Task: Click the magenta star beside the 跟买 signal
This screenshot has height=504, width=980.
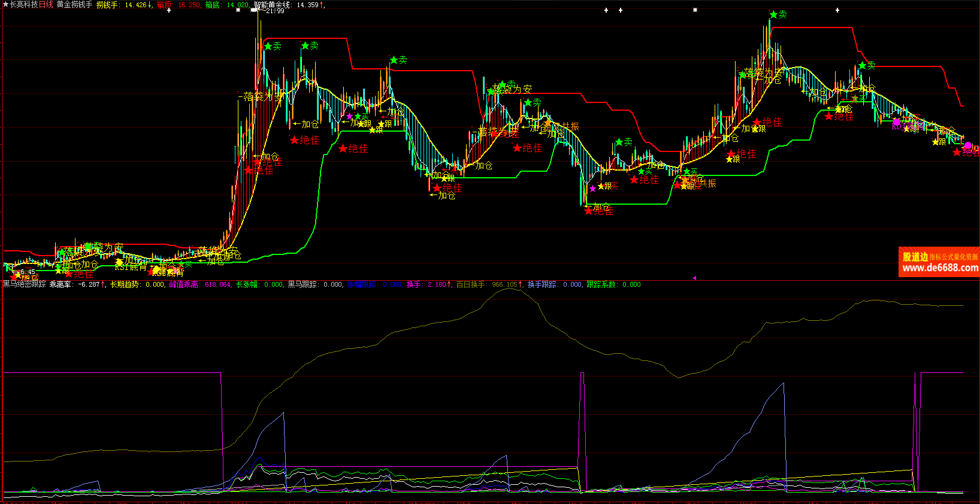Action: (x=592, y=189)
